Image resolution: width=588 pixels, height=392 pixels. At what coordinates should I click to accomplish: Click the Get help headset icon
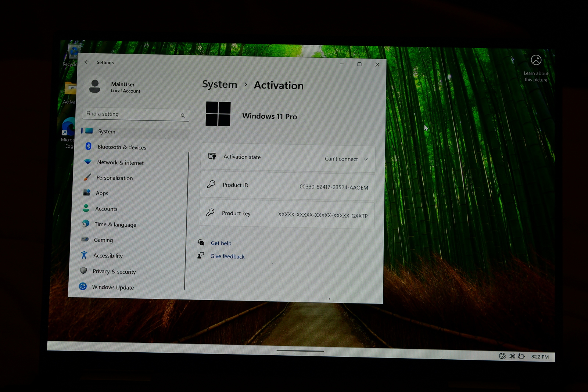point(201,242)
